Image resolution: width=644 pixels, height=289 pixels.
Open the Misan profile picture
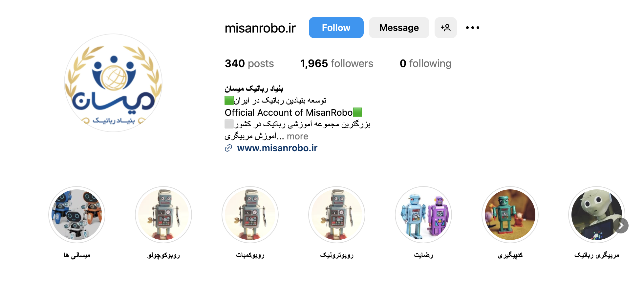(x=113, y=83)
